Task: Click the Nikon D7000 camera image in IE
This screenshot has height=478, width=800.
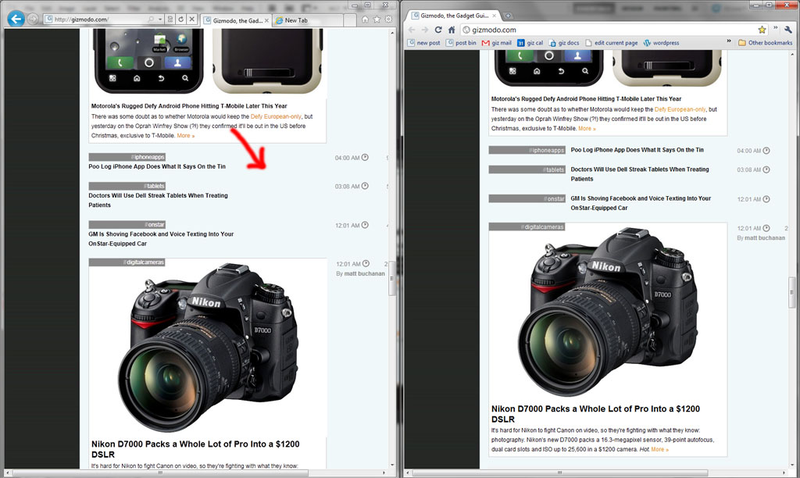Action: [208, 347]
